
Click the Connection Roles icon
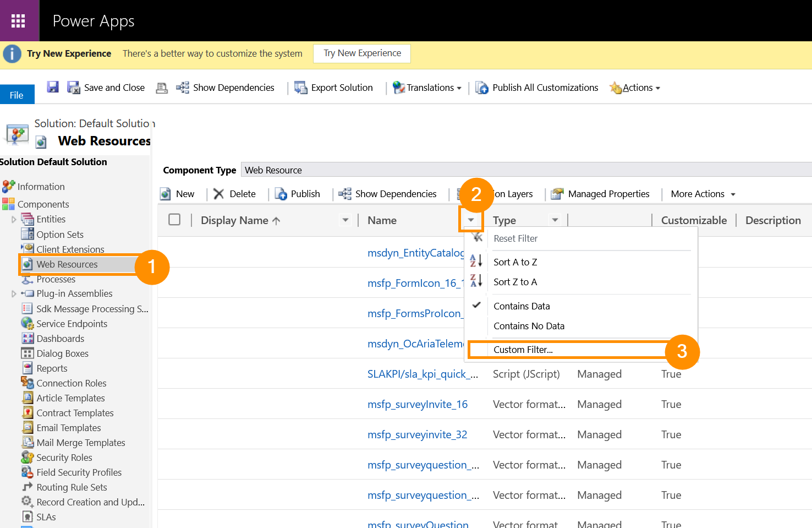(28, 383)
